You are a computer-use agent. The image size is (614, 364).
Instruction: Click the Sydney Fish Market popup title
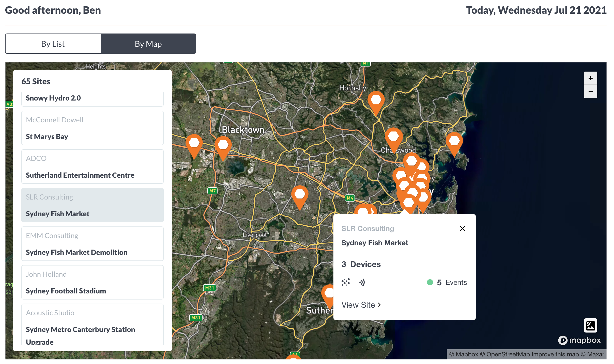375,243
